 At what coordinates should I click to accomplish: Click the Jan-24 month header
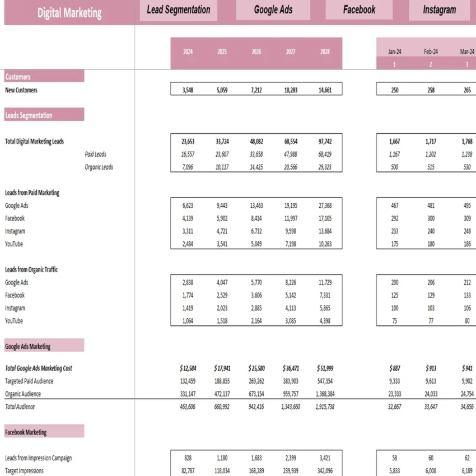(x=395, y=51)
